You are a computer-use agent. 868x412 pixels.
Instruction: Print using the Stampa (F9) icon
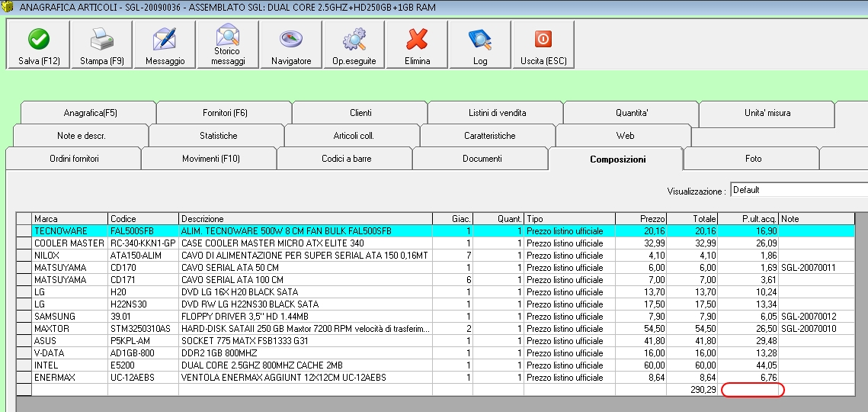click(x=101, y=40)
